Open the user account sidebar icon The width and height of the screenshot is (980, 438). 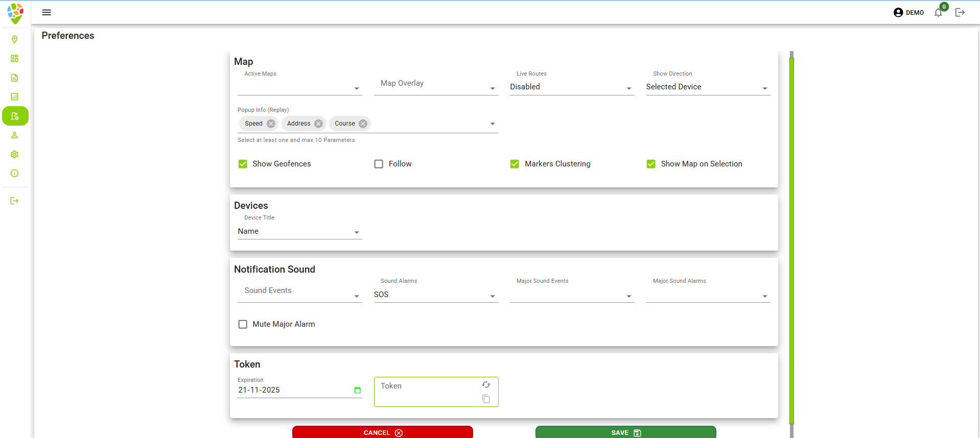pyautogui.click(x=14, y=135)
